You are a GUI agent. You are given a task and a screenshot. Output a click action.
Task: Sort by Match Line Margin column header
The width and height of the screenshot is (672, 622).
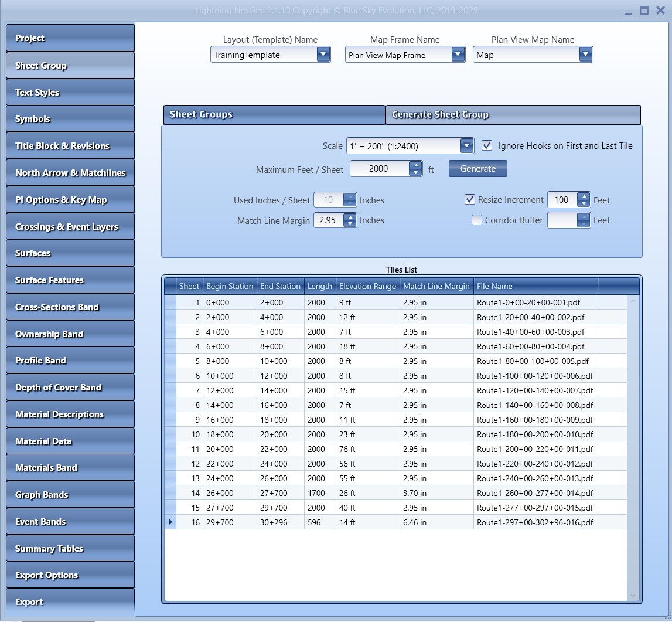tap(436, 286)
